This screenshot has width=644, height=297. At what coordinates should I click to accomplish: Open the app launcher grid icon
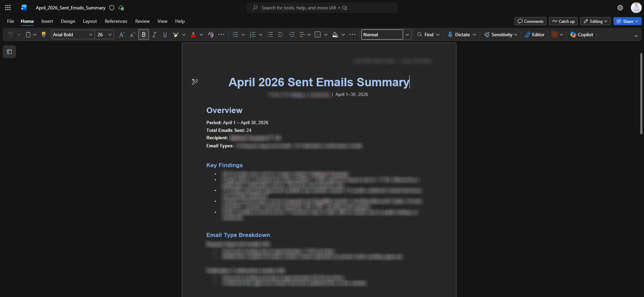pos(8,8)
